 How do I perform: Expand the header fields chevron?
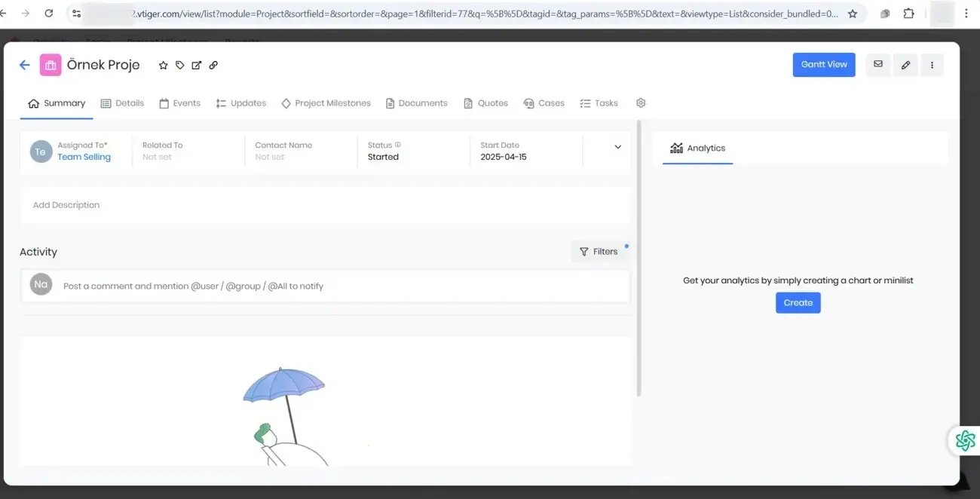pos(617,147)
